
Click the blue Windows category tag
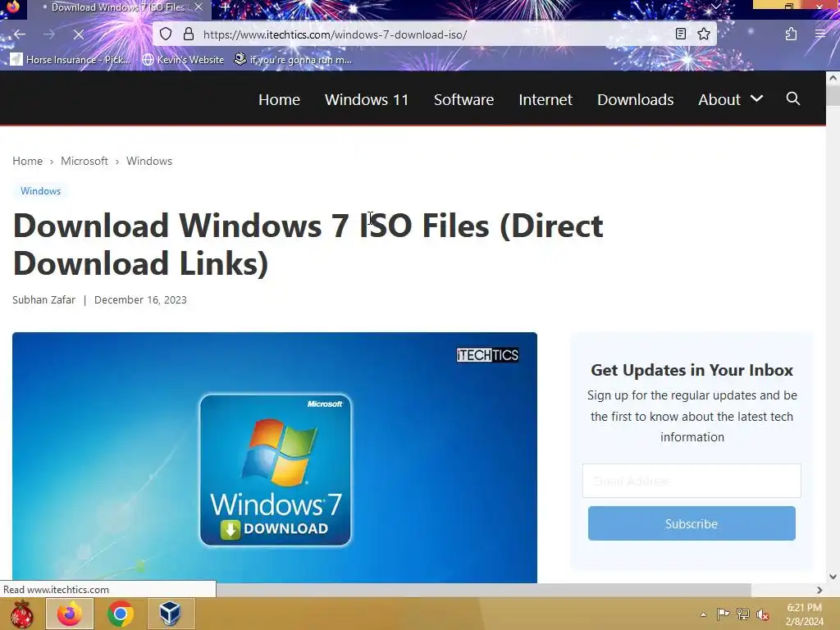click(x=41, y=190)
